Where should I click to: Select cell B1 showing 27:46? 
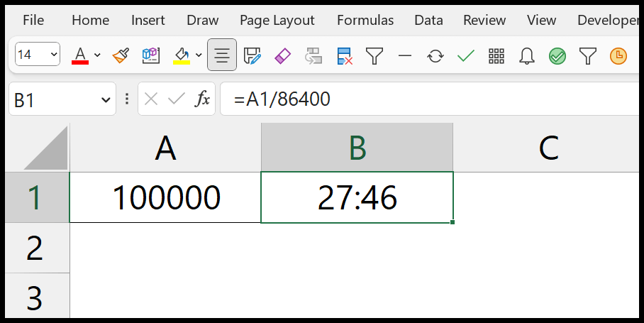point(357,197)
